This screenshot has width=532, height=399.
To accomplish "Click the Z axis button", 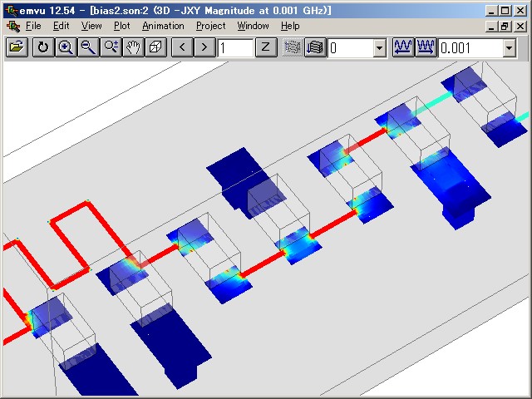I will click(x=266, y=47).
